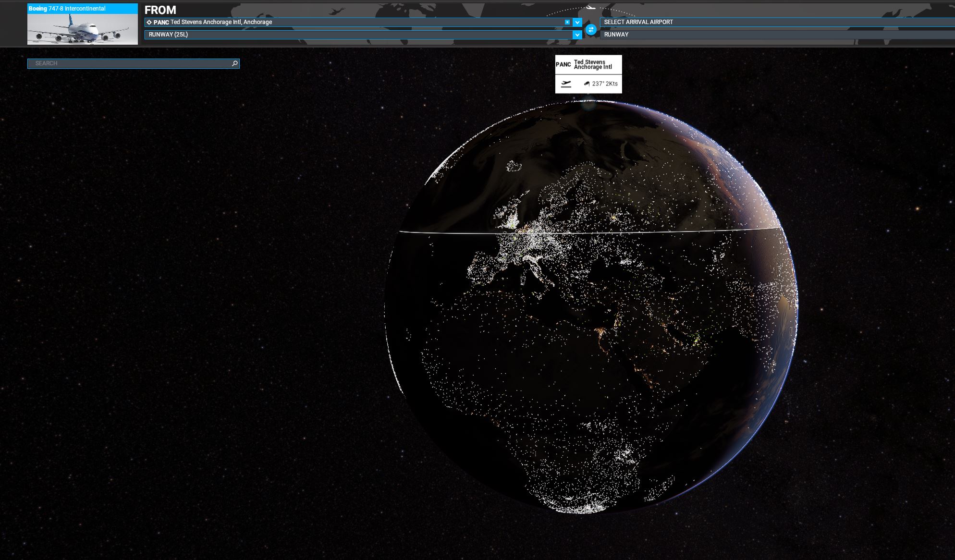
Task: Open the Boeing 747-8 Intercontinental aircraft thumbnail
Action: (x=83, y=29)
